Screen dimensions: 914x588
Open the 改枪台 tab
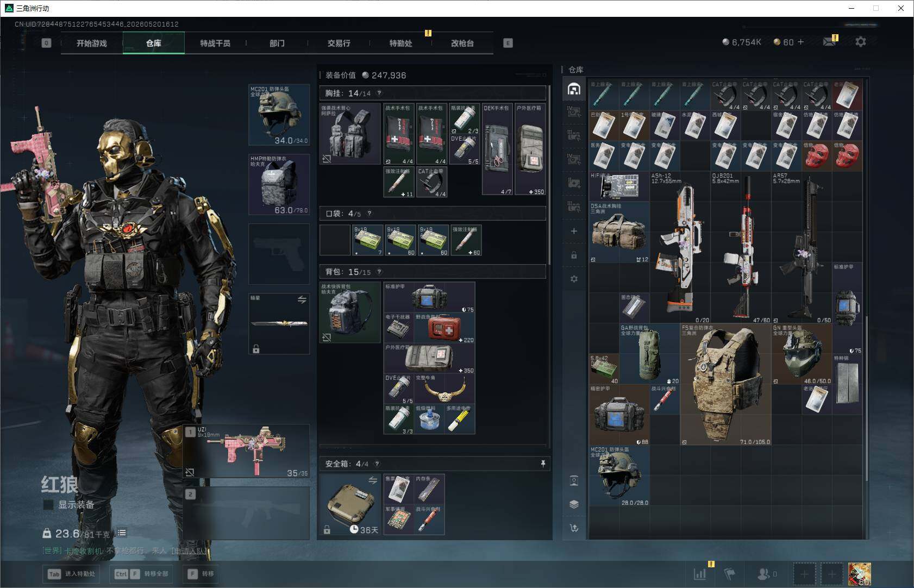pyautogui.click(x=462, y=43)
